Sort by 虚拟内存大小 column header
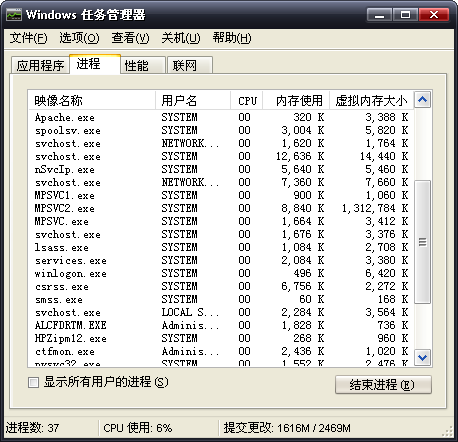Viewport: 458px width, 442px height. pyautogui.click(x=371, y=100)
